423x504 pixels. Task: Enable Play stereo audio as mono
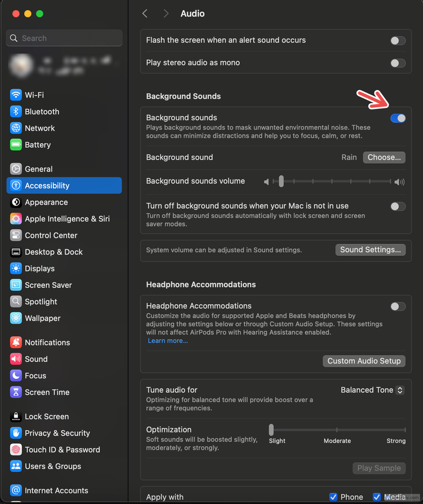click(398, 63)
